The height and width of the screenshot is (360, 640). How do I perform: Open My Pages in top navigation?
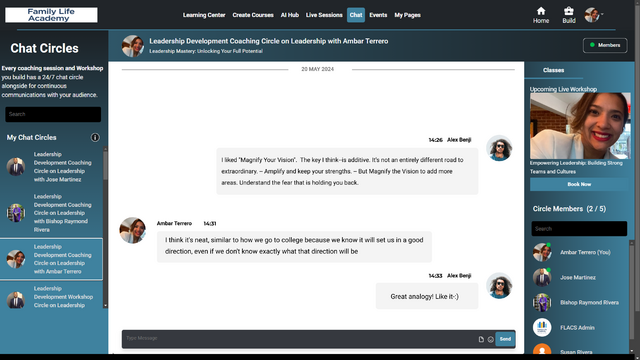407,15
